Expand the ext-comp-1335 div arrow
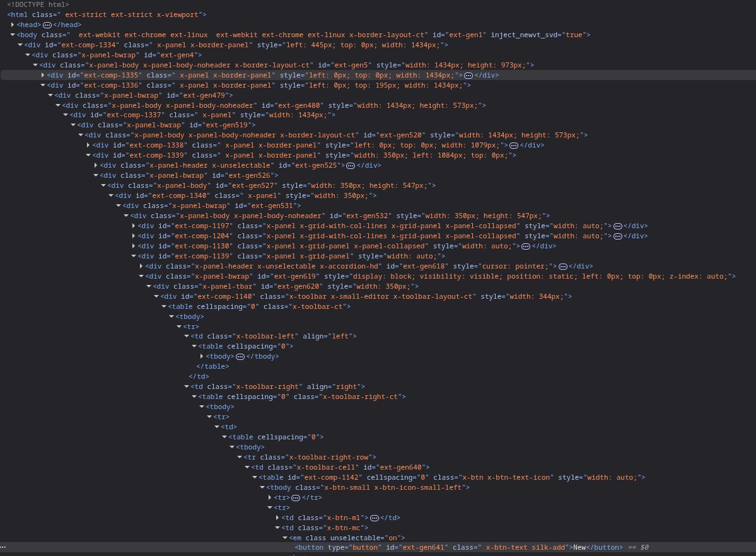The image size is (756, 556). [x=43, y=75]
